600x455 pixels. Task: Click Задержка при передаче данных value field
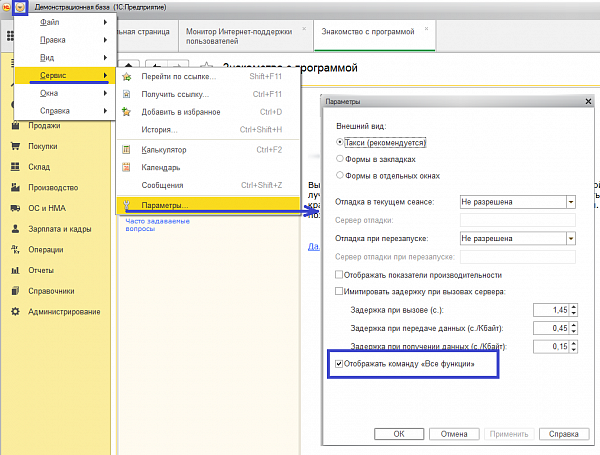click(551, 328)
